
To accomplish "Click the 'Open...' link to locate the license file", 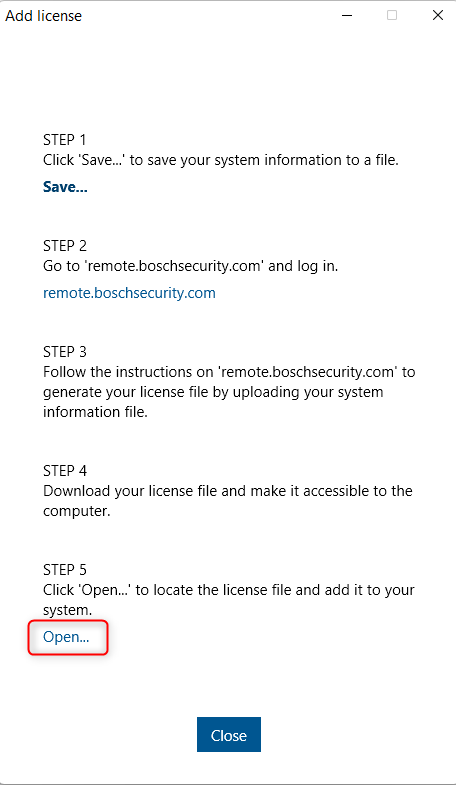I will point(66,637).
